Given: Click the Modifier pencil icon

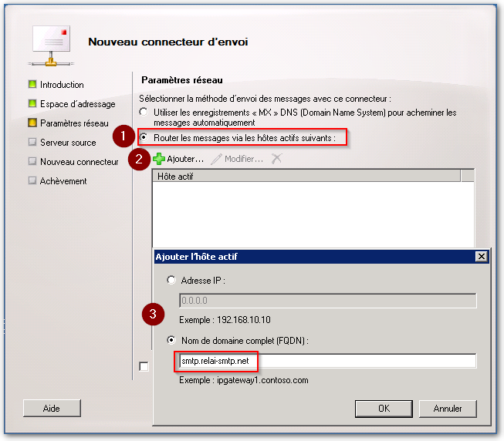Looking at the screenshot, I should click(x=216, y=159).
